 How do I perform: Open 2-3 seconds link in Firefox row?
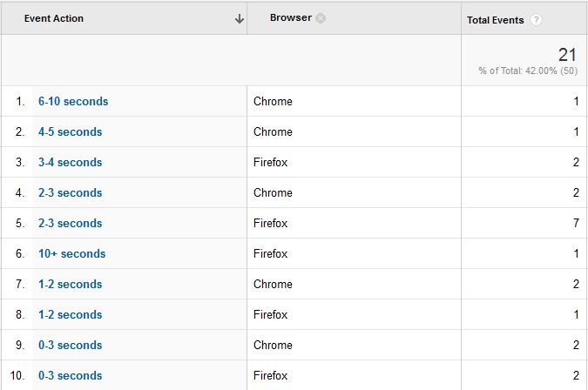click(71, 223)
